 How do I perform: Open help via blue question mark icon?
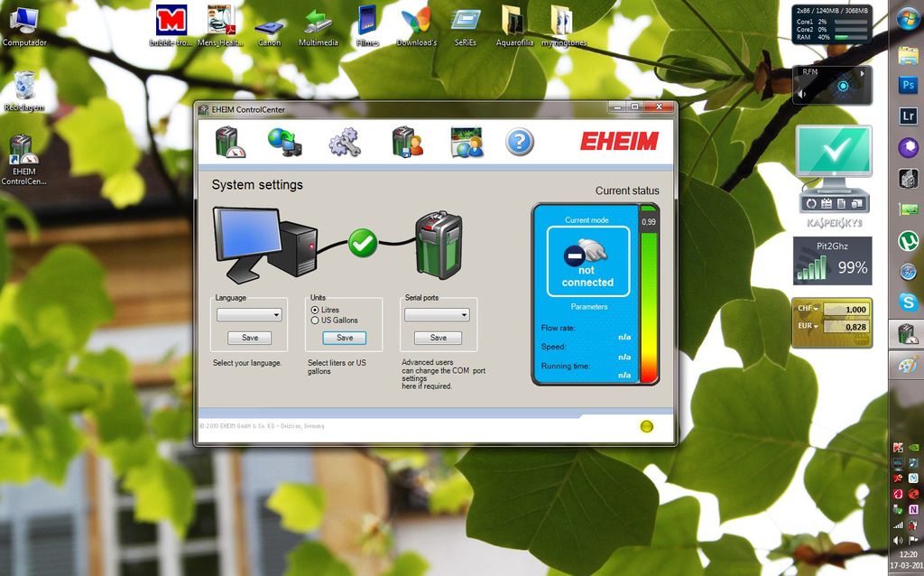pyautogui.click(x=519, y=142)
